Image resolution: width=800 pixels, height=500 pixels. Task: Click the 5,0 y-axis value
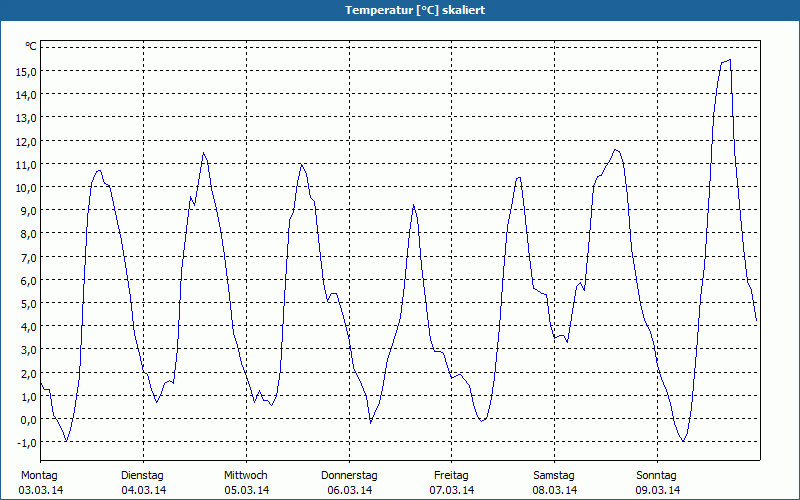click(x=29, y=304)
